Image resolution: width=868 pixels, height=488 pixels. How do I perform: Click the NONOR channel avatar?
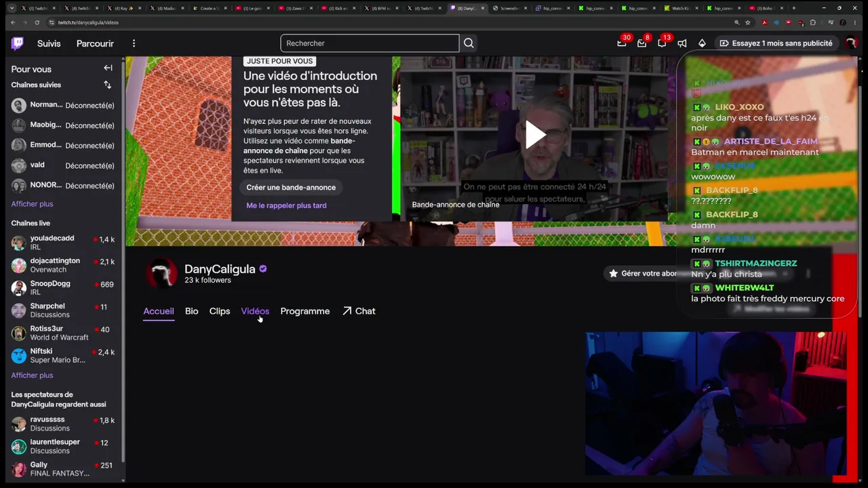pyautogui.click(x=19, y=186)
